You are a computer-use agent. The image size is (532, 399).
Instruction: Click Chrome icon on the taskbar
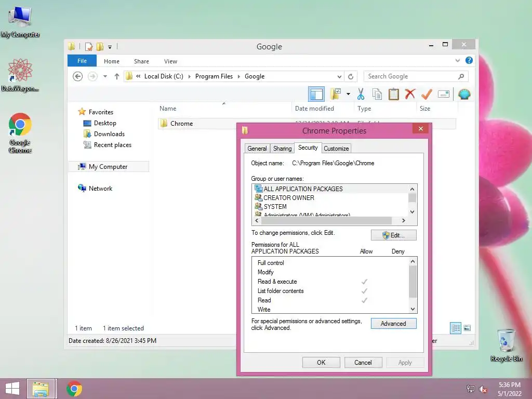coord(74,389)
